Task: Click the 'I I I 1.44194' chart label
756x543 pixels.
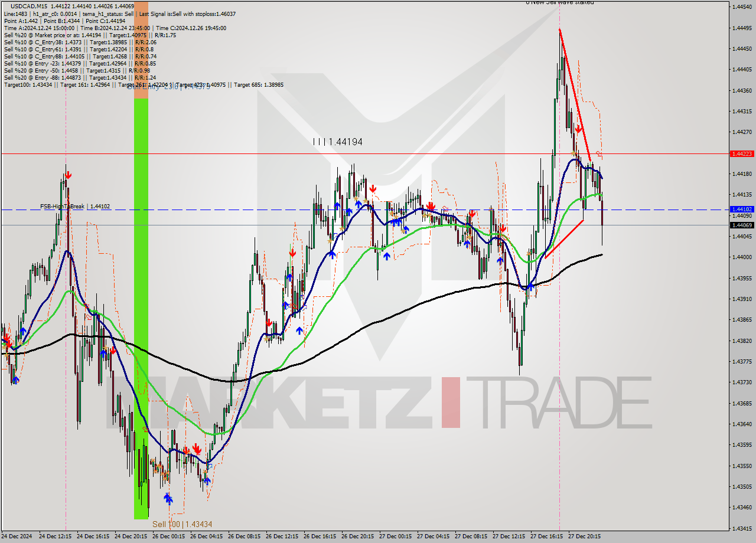Action: pos(337,142)
